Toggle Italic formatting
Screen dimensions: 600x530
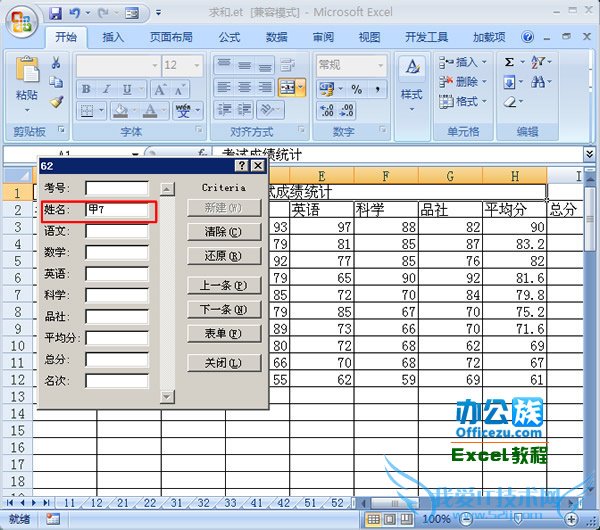tap(107, 89)
